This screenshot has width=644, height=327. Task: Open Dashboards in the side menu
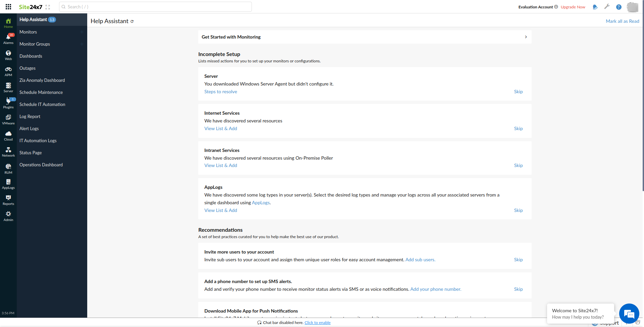pyautogui.click(x=31, y=56)
